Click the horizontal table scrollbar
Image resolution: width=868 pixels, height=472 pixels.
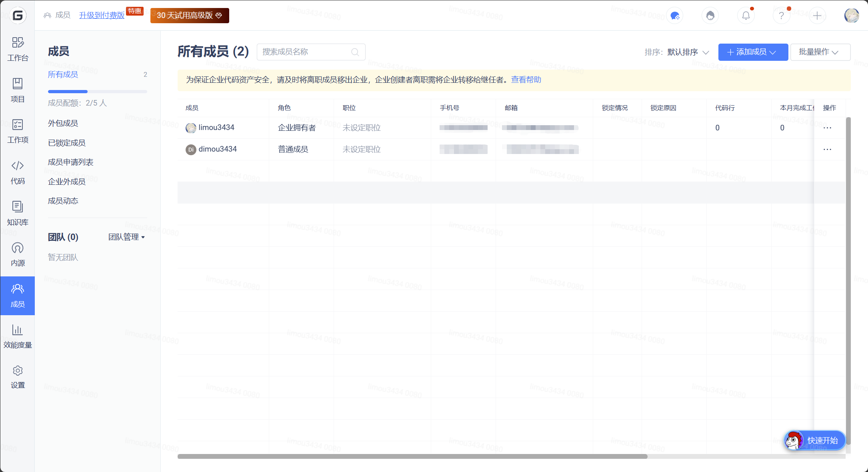(412, 456)
